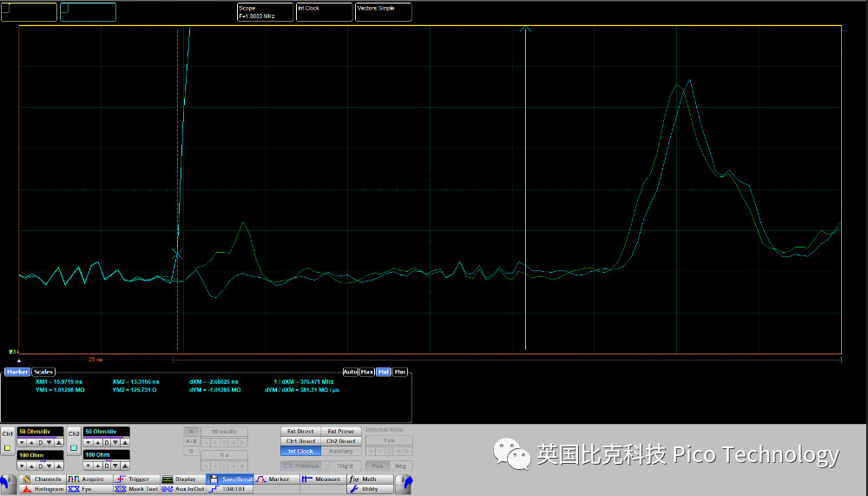
Task: Select Ext Direct trigger source
Action: click(300, 431)
